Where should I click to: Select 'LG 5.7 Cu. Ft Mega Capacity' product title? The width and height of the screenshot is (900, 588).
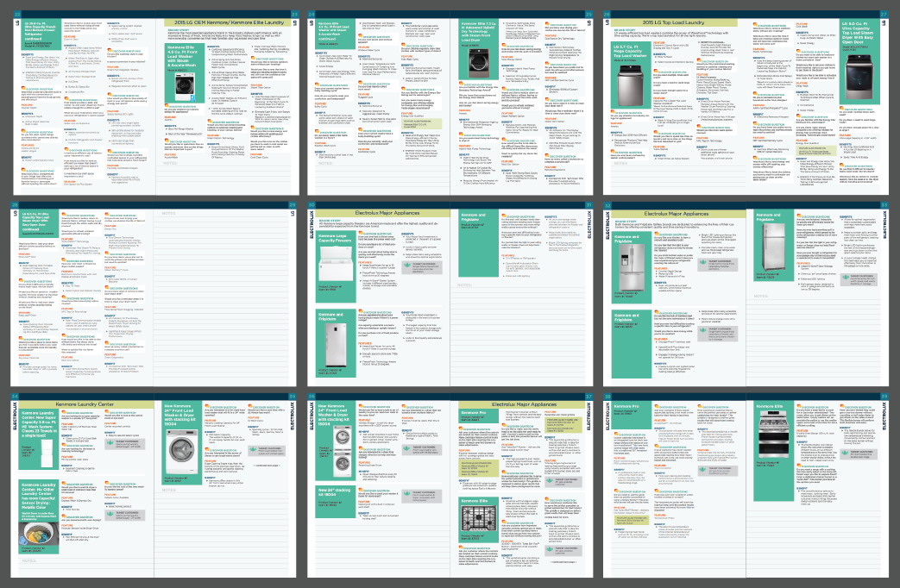click(627, 49)
